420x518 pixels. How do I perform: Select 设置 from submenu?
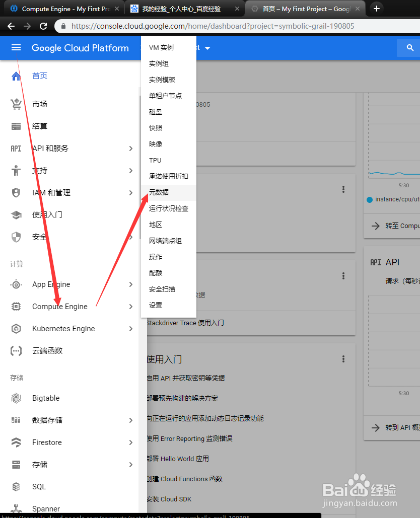(x=169, y=305)
